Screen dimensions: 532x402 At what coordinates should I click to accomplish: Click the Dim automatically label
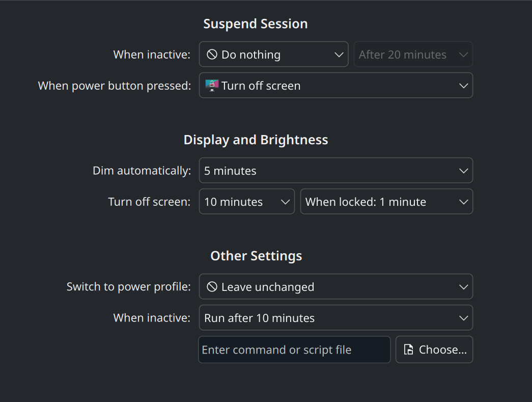tap(142, 171)
